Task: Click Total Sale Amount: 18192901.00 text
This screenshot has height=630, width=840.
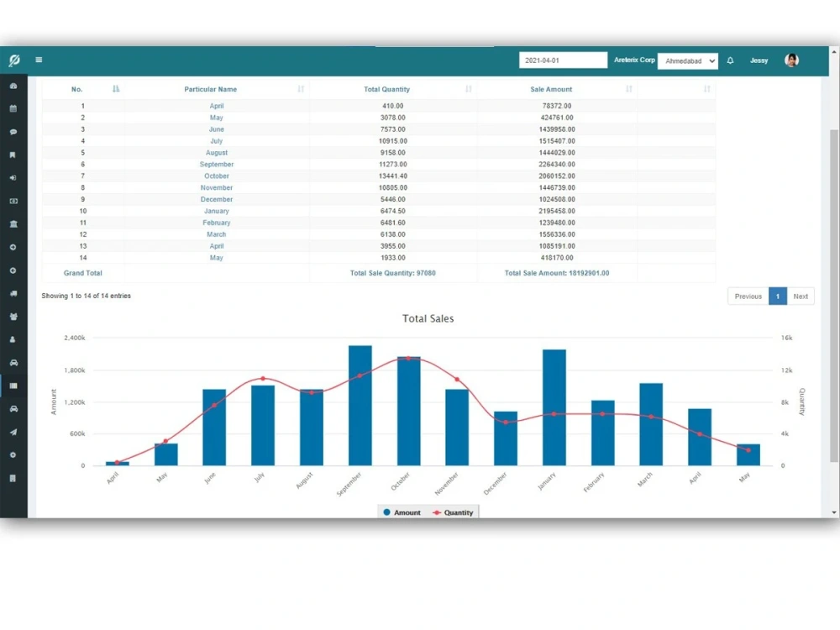Action: coord(557,273)
